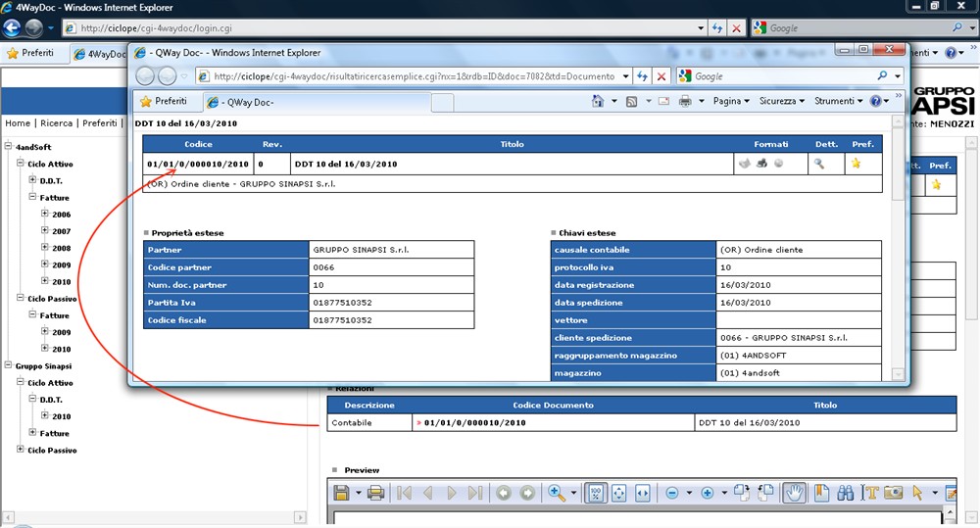Expand the D.D.T. node under 4andSoft

point(32,180)
